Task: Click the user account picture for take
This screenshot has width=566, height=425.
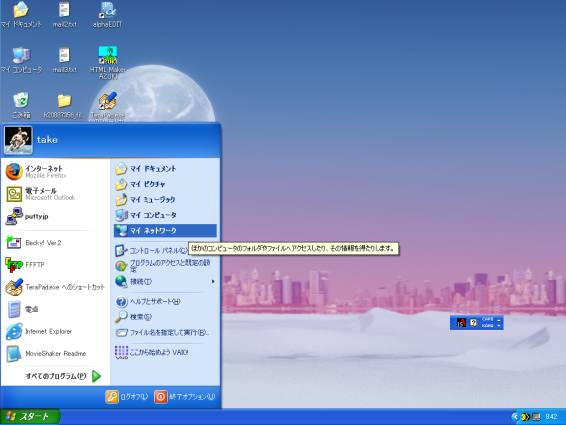Action: 18,140
